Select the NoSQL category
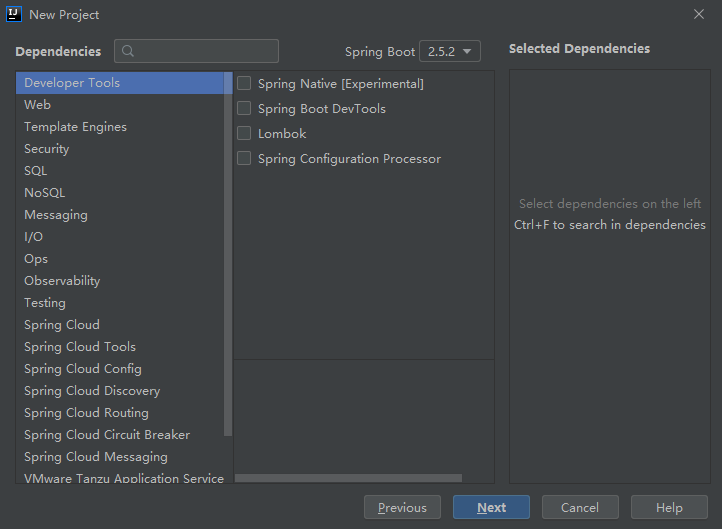Viewport: 722px width, 529px height. click(120, 193)
